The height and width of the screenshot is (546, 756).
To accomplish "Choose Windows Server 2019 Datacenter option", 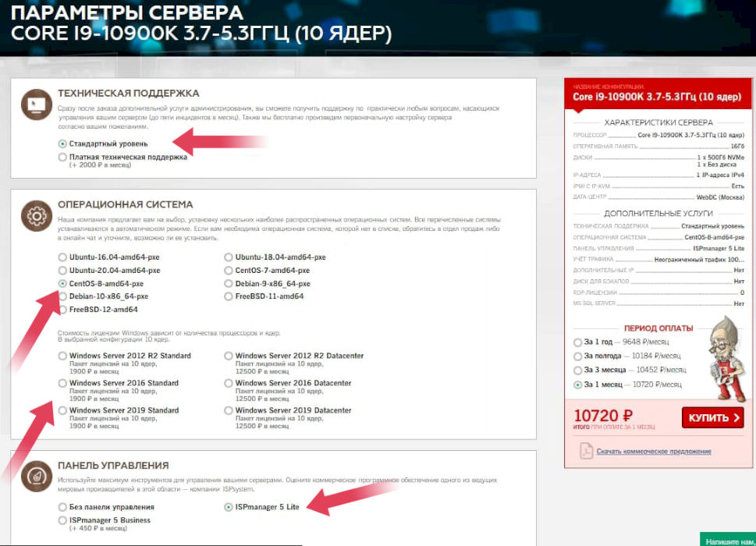I will [x=229, y=410].
